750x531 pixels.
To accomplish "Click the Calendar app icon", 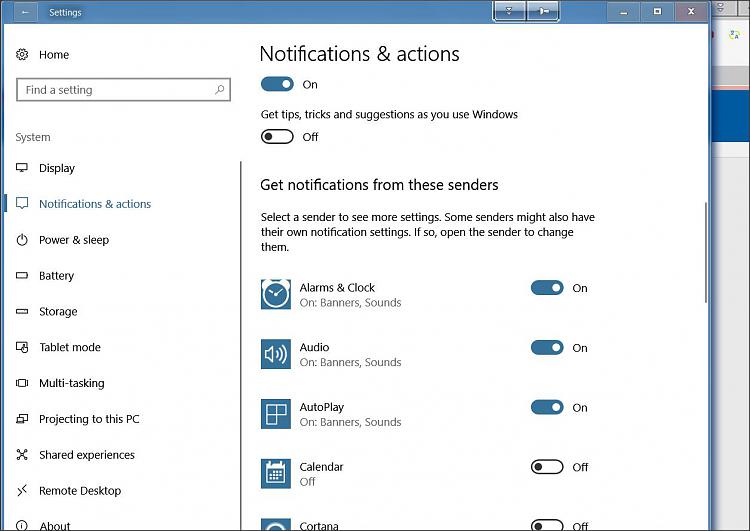I will tap(276, 474).
